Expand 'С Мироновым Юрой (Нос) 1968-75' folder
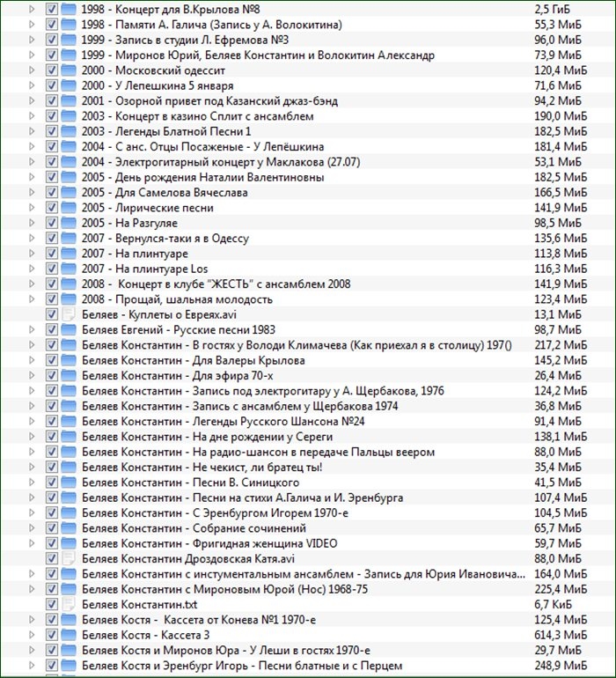616x678 pixels. click(32, 589)
